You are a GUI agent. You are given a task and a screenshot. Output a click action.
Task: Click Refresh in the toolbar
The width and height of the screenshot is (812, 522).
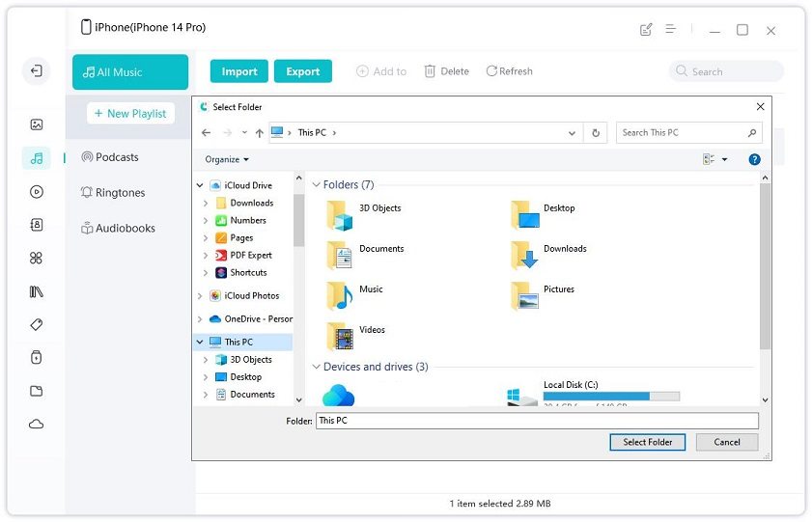pyautogui.click(x=510, y=71)
